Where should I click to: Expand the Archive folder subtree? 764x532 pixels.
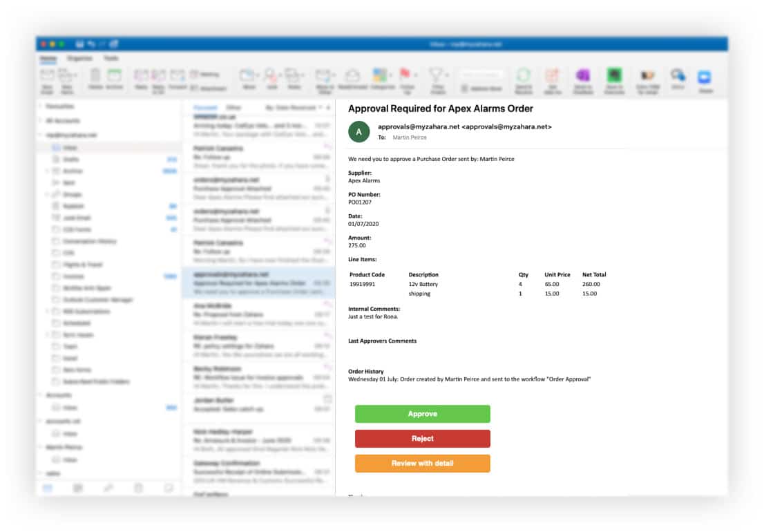(x=47, y=171)
